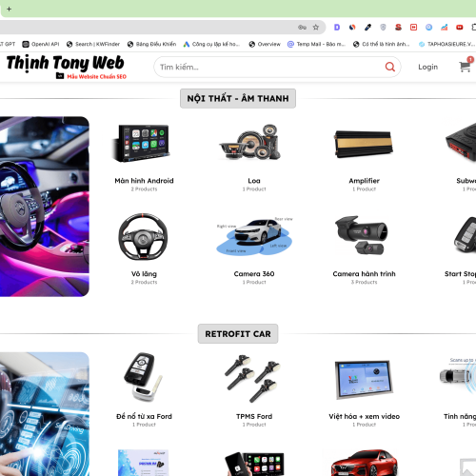
Task: Click the Thịnh Tony Web logo
Action: [66, 67]
